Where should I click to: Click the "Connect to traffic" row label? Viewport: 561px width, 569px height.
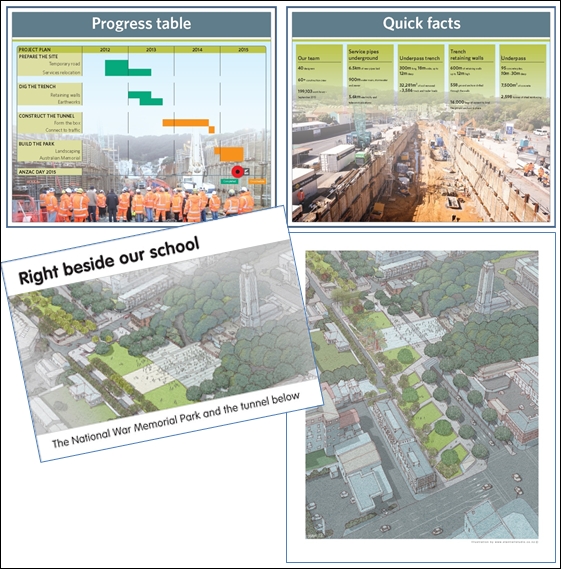[x=63, y=130]
